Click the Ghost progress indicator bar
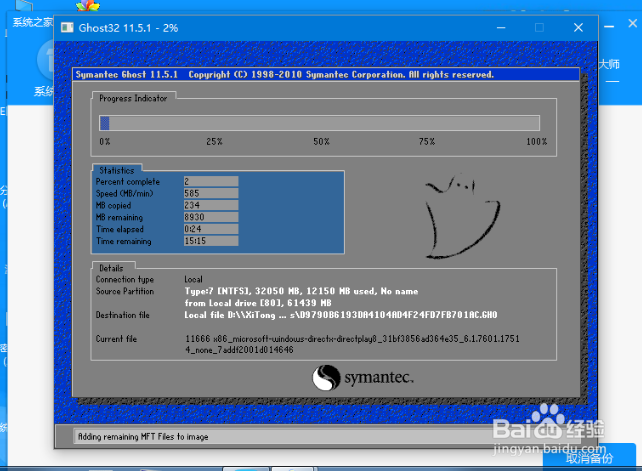The width and height of the screenshot is (642, 471). point(319,123)
